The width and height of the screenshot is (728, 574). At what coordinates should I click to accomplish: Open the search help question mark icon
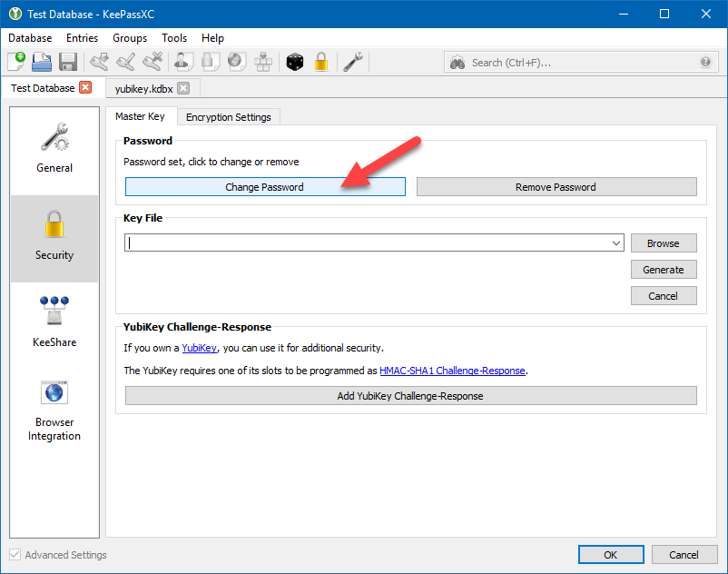[705, 62]
